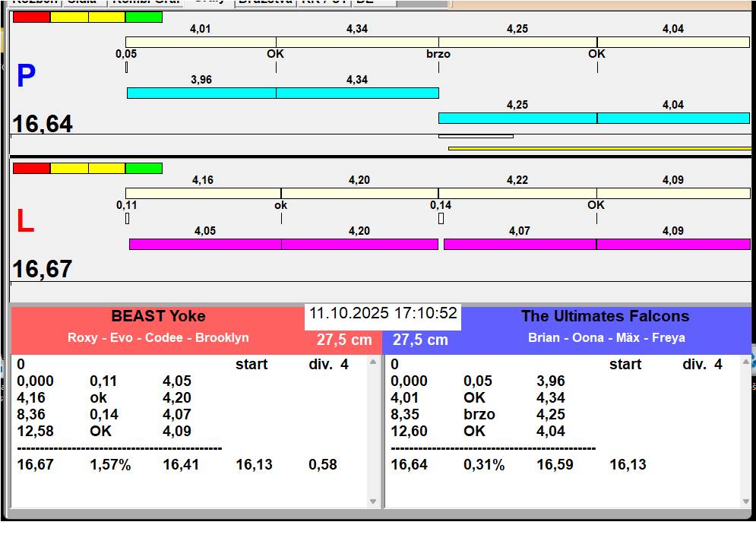Viewport: 756px width, 544px height.
Task: Click the green start light in lane P
Action: 144,17
